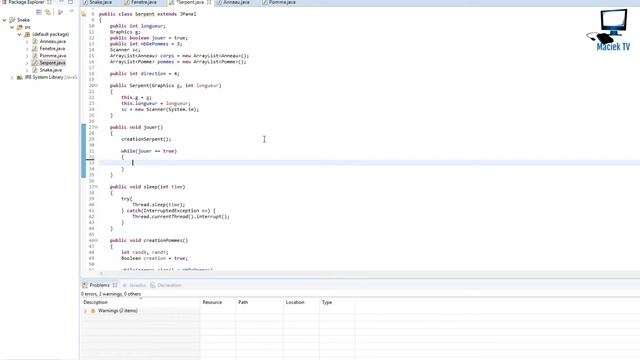
Task: Close the Serpent.java editor tab
Action: coord(209,2)
